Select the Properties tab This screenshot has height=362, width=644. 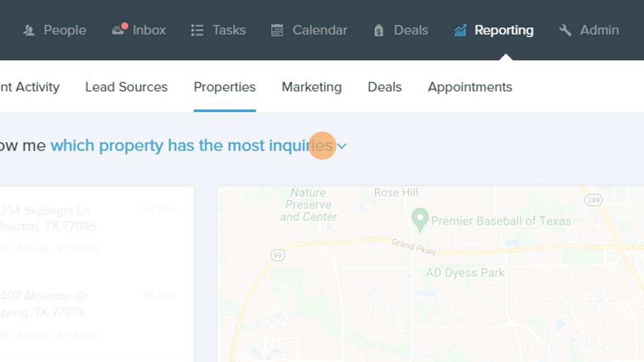(x=224, y=87)
